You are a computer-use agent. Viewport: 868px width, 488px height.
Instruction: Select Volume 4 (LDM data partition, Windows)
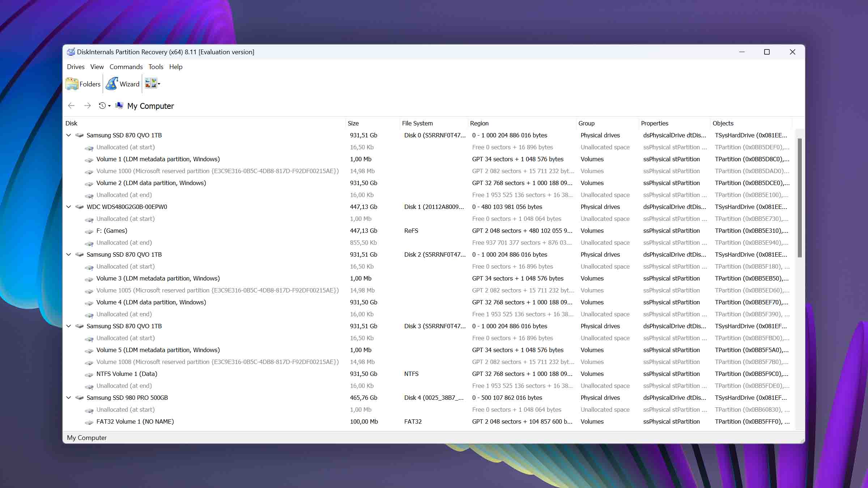tap(151, 302)
